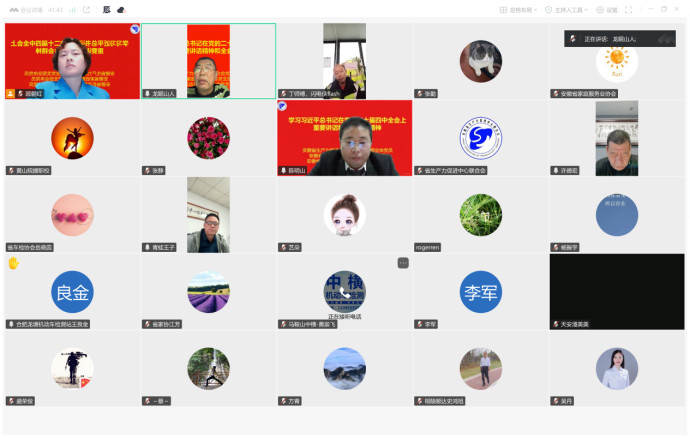Select the 李军 participant tile

480,291
